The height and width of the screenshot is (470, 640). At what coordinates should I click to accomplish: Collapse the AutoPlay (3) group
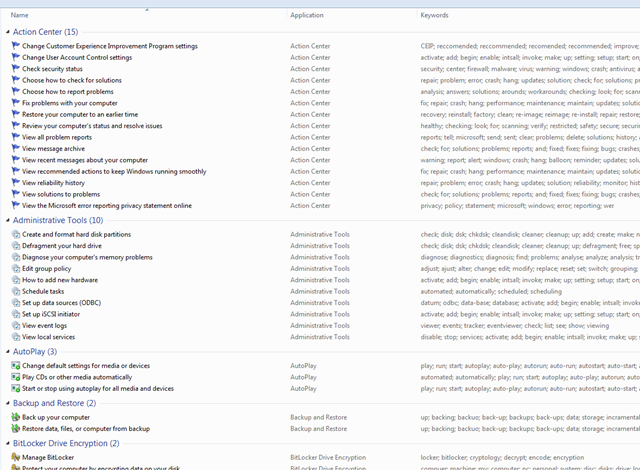8,352
